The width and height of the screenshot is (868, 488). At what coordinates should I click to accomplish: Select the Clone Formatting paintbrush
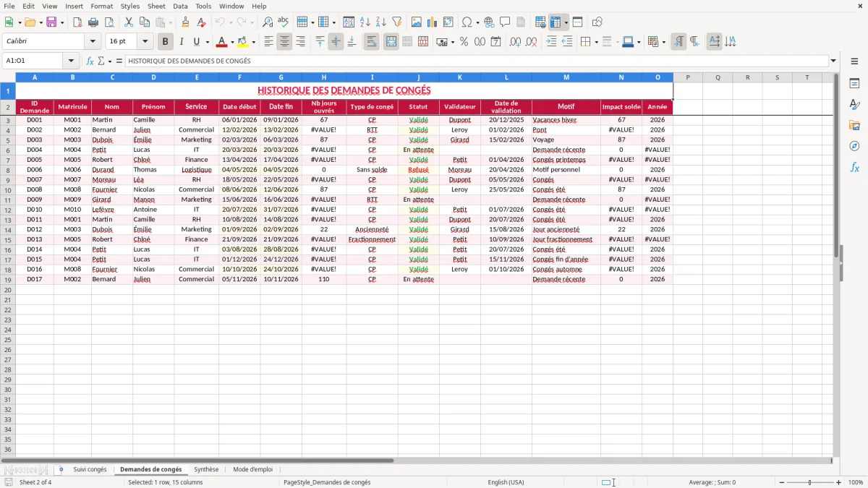(185, 22)
